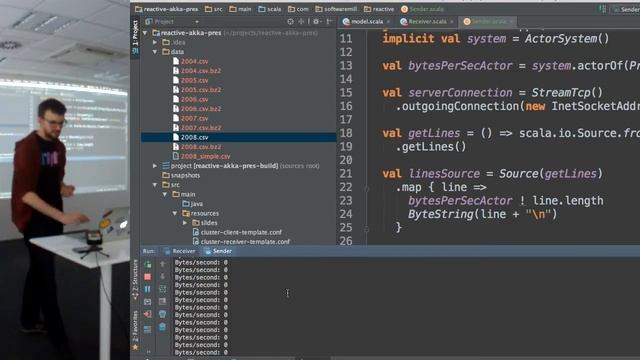
Task: Collapse the resources folder
Action: coord(175,213)
